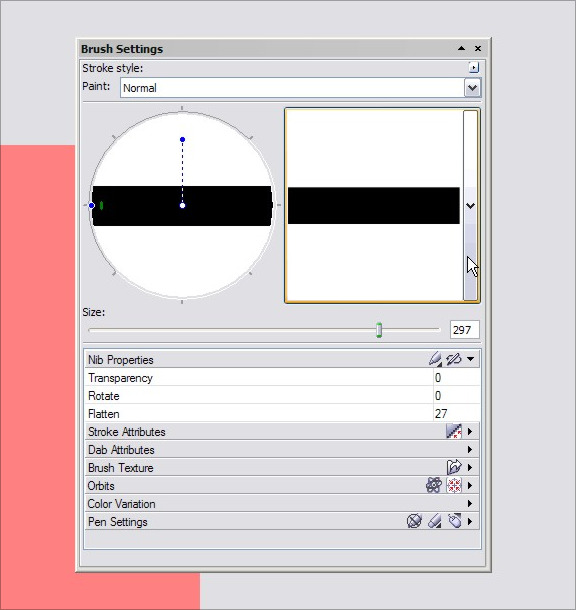Click the eraser icon in Pen Settings
The image size is (576, 610).
point(435,521)
